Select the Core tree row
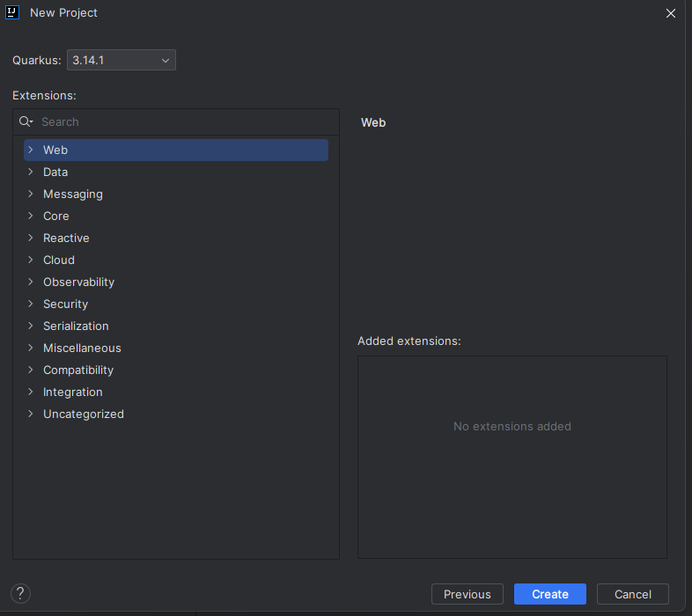This screenshot has width=692, height=616. [x=176, y=216]
